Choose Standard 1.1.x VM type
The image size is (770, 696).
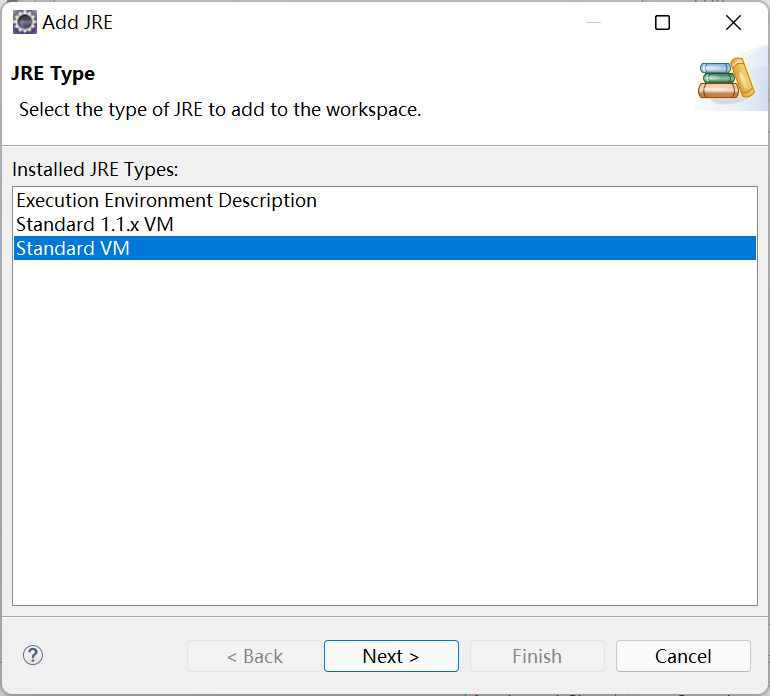tap(95, 224)
